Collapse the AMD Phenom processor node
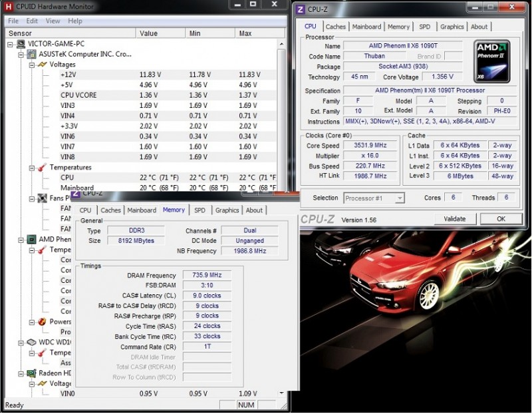This screenshot has height=414, width=532. [x=21, y=240]
